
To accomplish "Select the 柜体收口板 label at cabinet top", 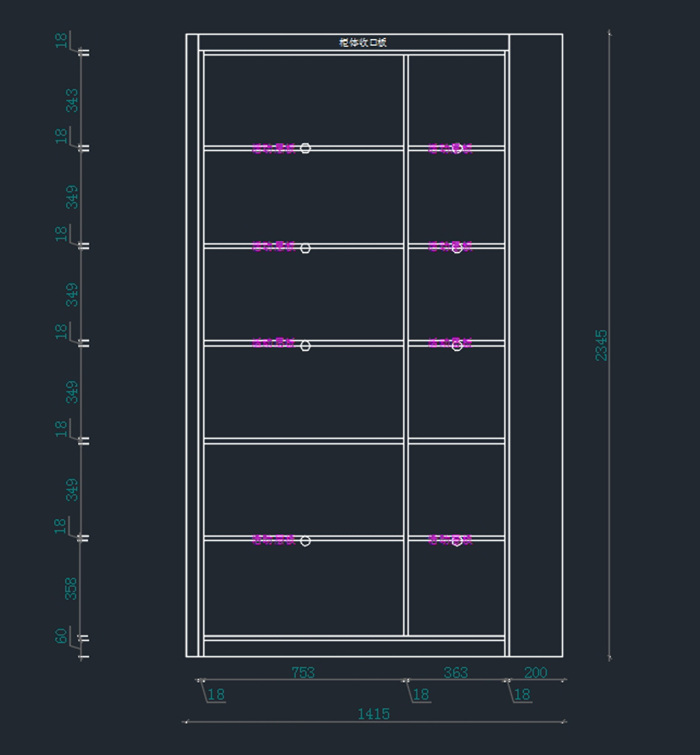I will 363,43.
